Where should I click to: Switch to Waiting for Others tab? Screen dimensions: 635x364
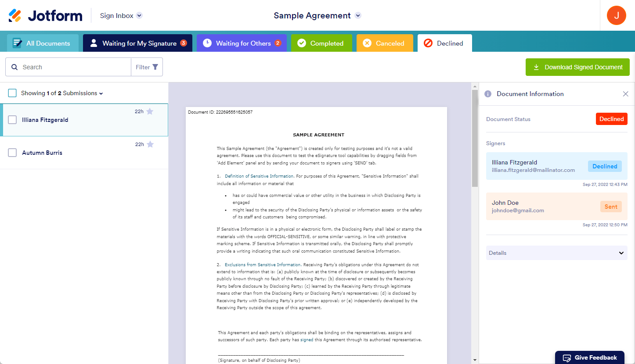click(x=242, y=43)
